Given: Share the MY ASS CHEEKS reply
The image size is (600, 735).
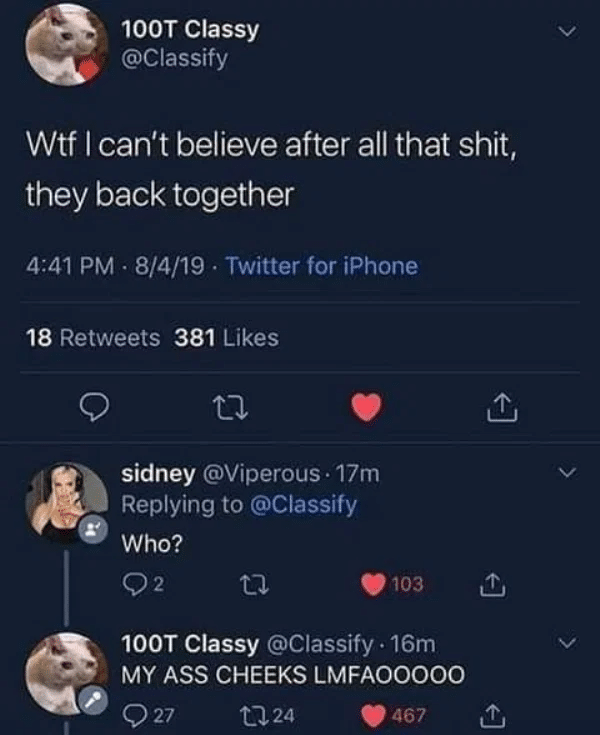Looking at the screenshot, I should tap(493, 715).
